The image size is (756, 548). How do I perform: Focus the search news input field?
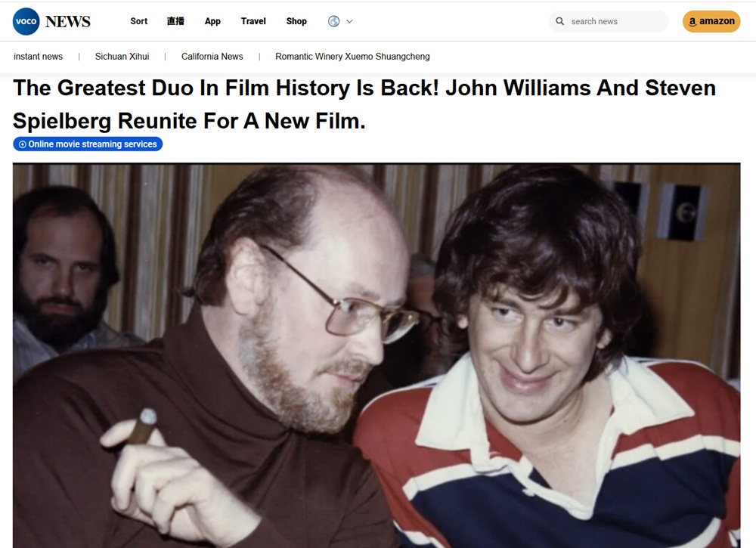(x=609, y=21)
